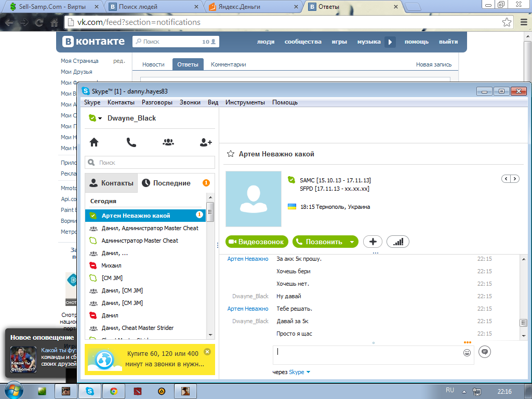Click the VKontakte logo
The image size is (532, 399).
[94, 42]
